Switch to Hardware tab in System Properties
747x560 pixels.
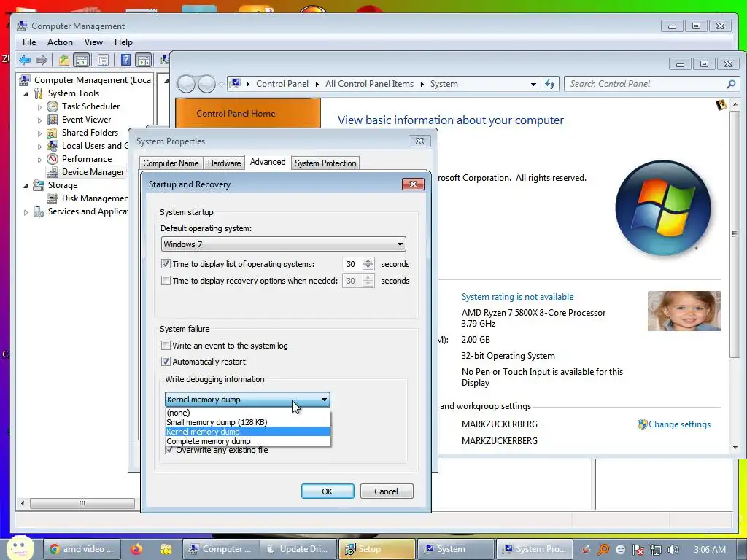coord(225,163)
